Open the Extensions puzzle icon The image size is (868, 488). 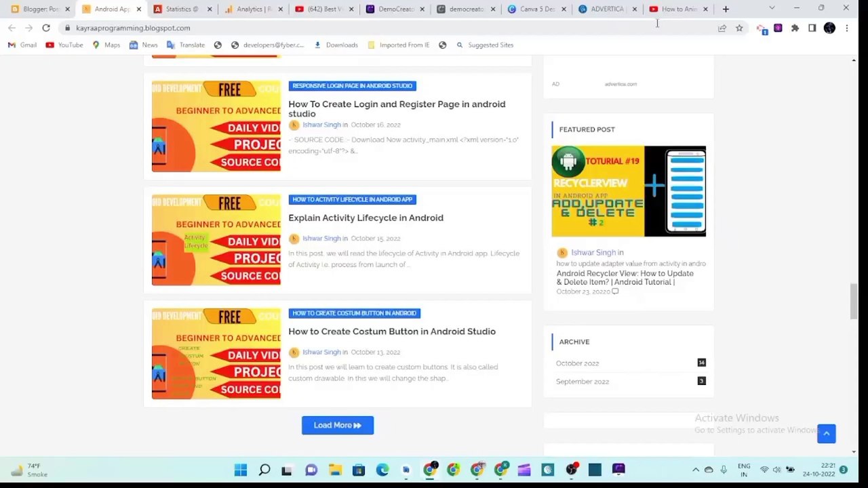pos(795,28)
